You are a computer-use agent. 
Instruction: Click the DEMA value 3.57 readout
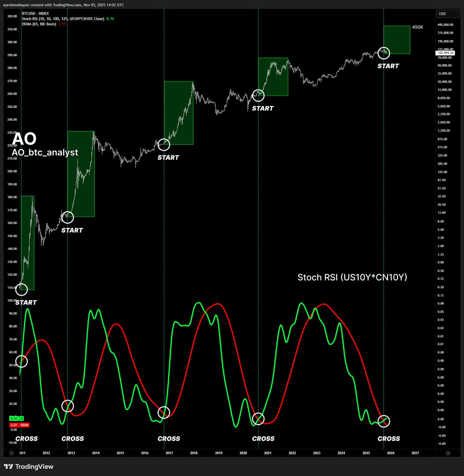tap(62, 23)
